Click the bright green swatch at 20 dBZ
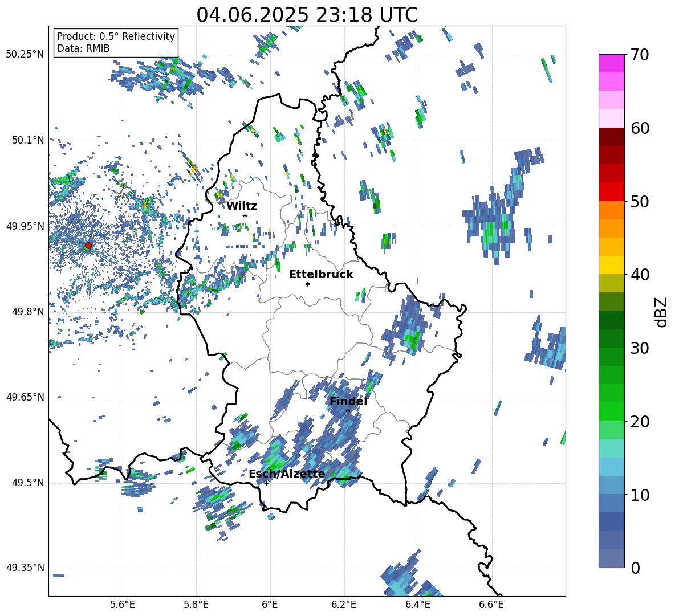The image size is (675, 616). click(x=611, y=411)
